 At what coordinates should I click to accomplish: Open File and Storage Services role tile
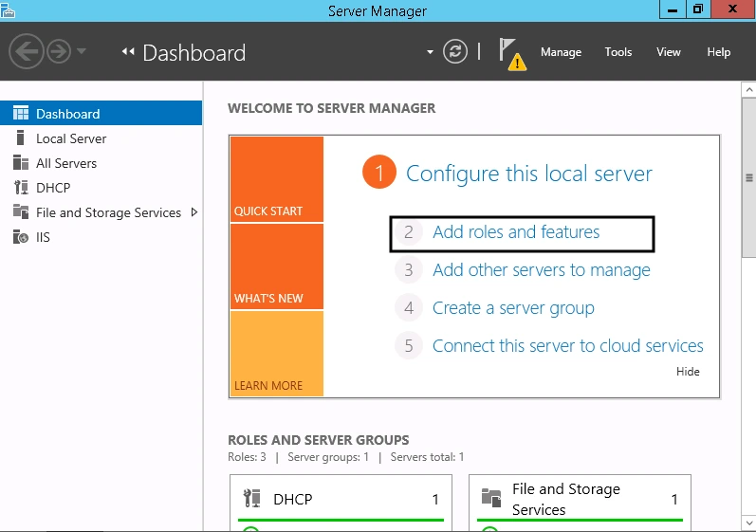pos(566,499)
